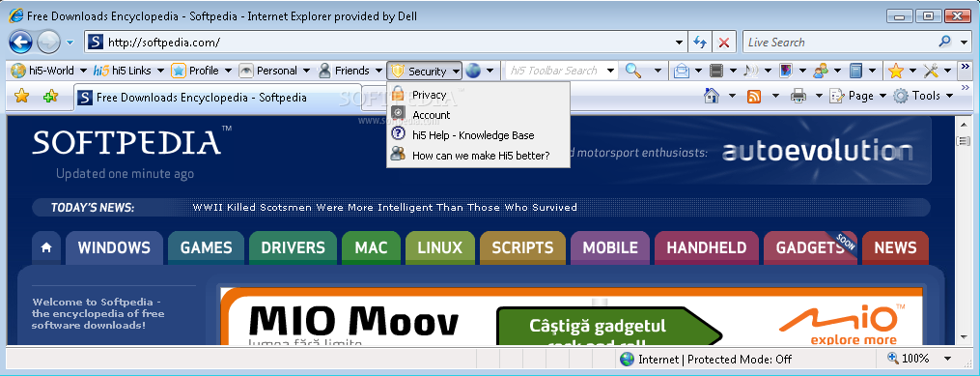The width and height of the screenshot is (980, 376).
Task: Click the Forward navigation arrow
Action: tap(48, 43)
